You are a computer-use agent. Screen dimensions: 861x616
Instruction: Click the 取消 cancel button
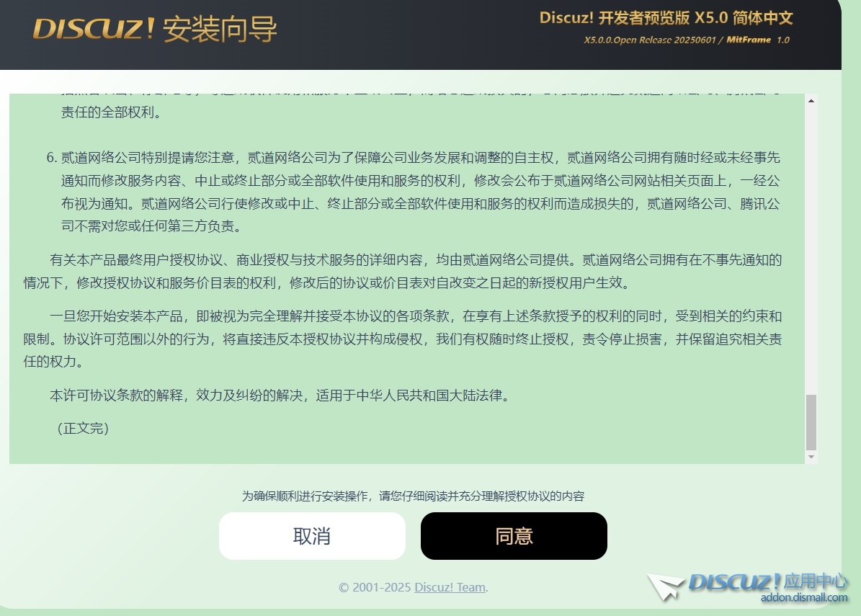tap(312, 536)
